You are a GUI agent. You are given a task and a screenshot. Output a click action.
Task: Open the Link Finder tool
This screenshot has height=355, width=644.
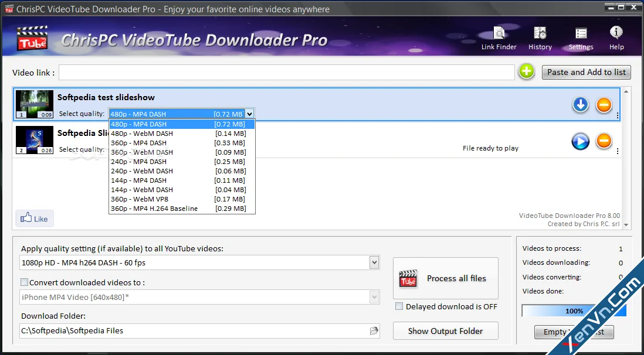tap(499, 38)
